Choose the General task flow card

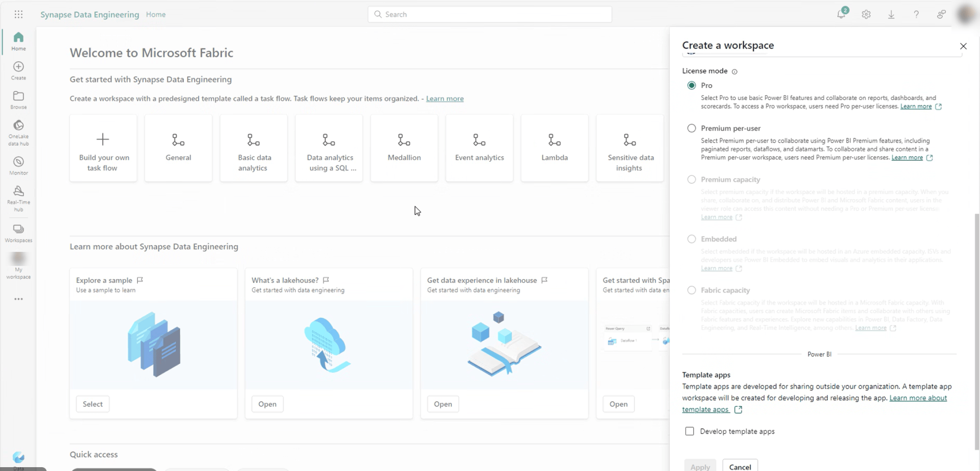point(178,148)
